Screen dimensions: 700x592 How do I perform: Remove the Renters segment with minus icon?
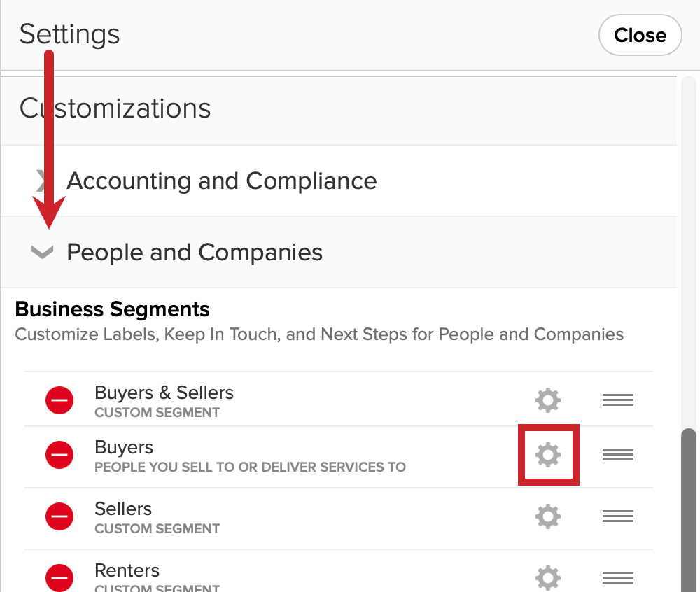click(59, 578)
